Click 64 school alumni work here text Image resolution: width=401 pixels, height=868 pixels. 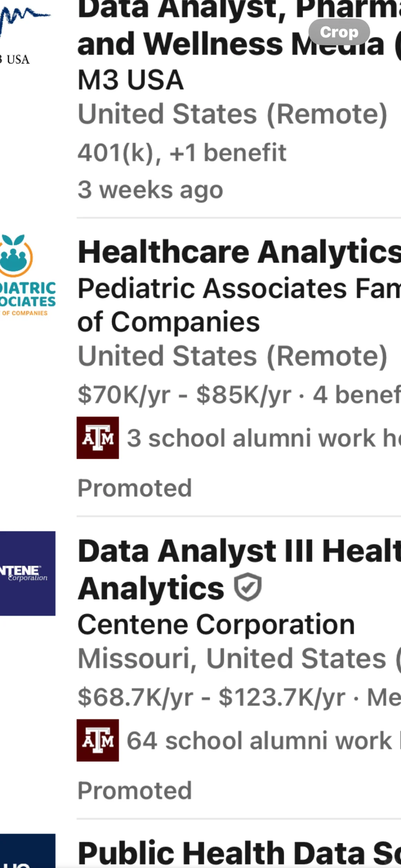(264, 741)
